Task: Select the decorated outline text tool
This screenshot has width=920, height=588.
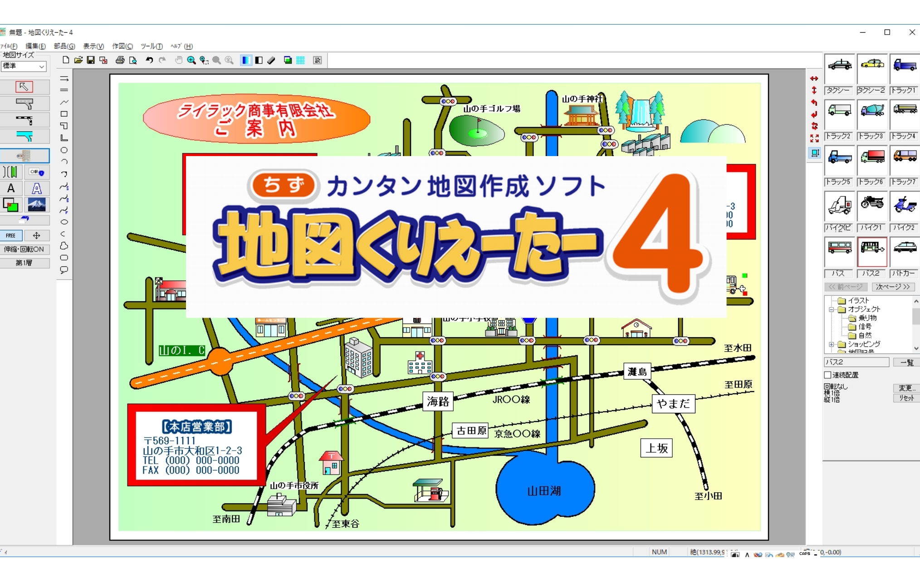Action: point(37,188)
